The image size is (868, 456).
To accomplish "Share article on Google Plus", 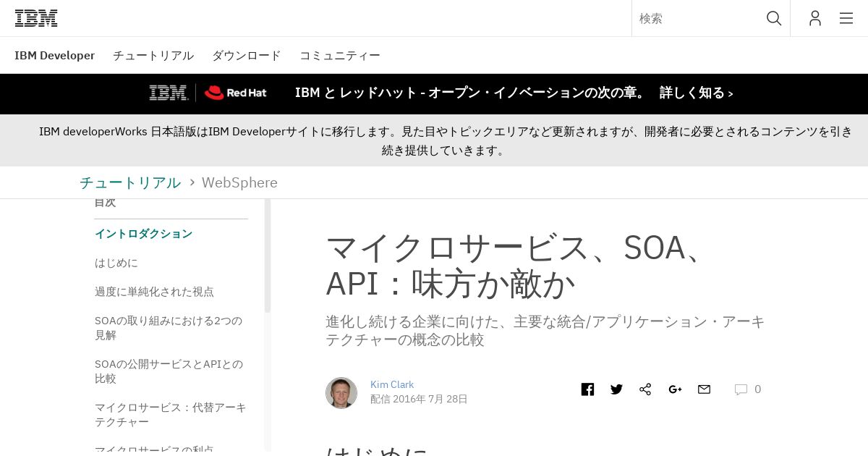I will 675,389.
